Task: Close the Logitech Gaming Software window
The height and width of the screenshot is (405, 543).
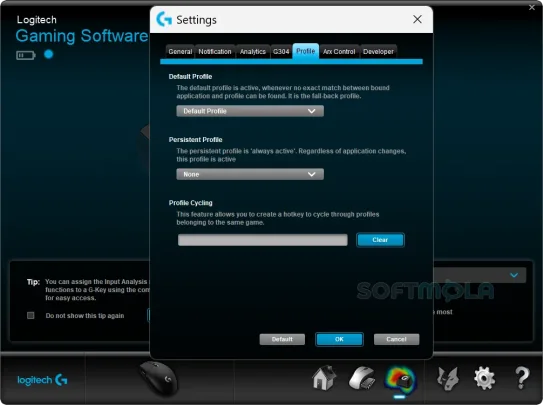Action: pos(532,7)
